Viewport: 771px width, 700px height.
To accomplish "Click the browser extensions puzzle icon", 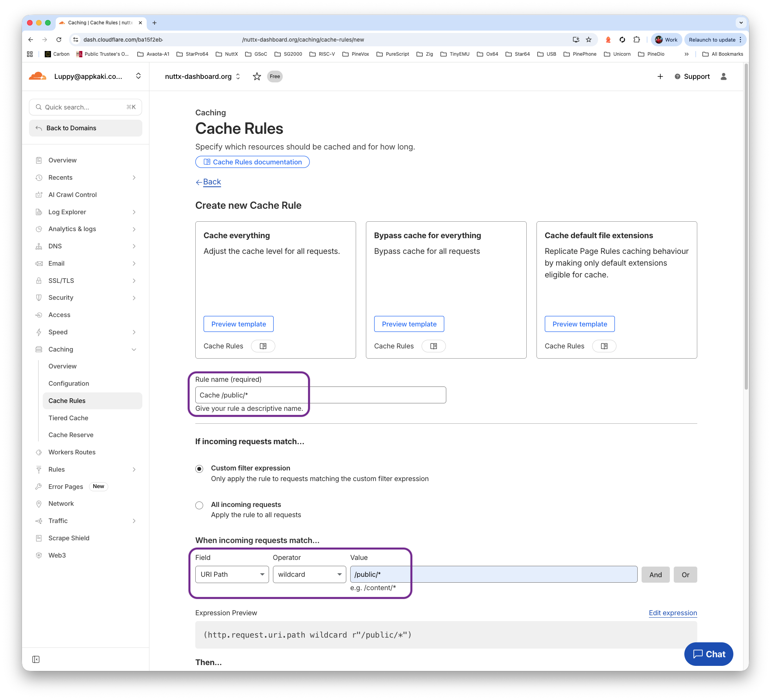I will click(x=636, y=40).
